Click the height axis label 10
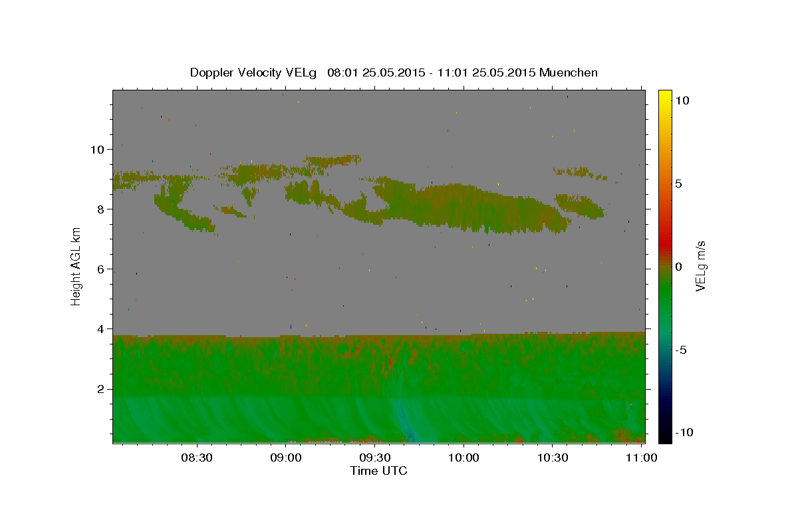This screenshot has width=798, height=532. click(97, 149)
